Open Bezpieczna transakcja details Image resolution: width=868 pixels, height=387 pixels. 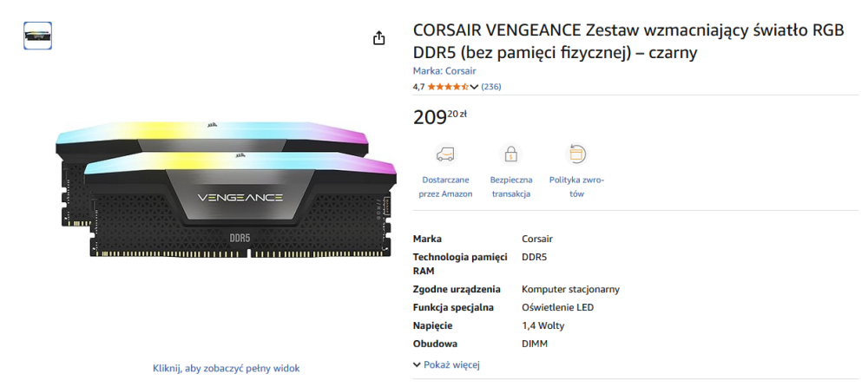pyautogui.click(x=511, y=187)
